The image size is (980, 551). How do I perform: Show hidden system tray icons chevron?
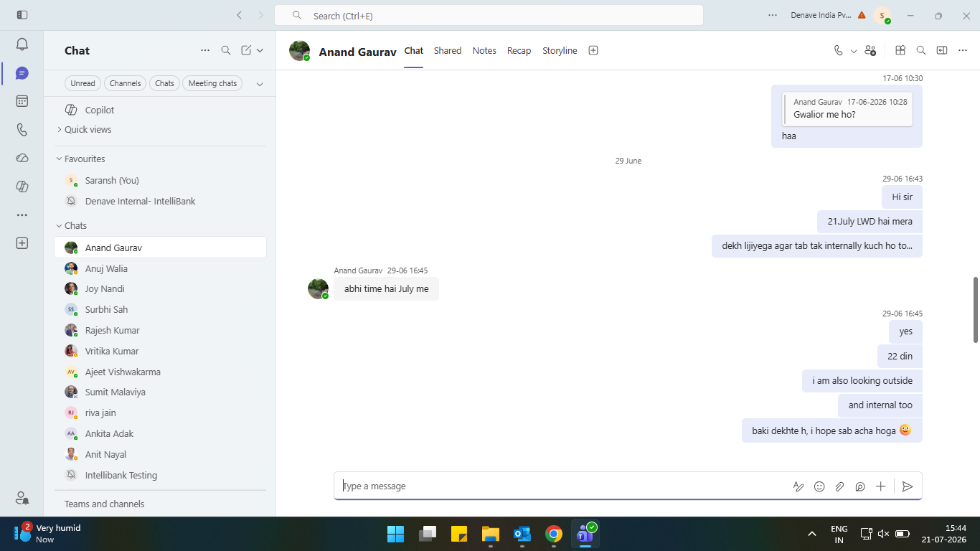812,534
